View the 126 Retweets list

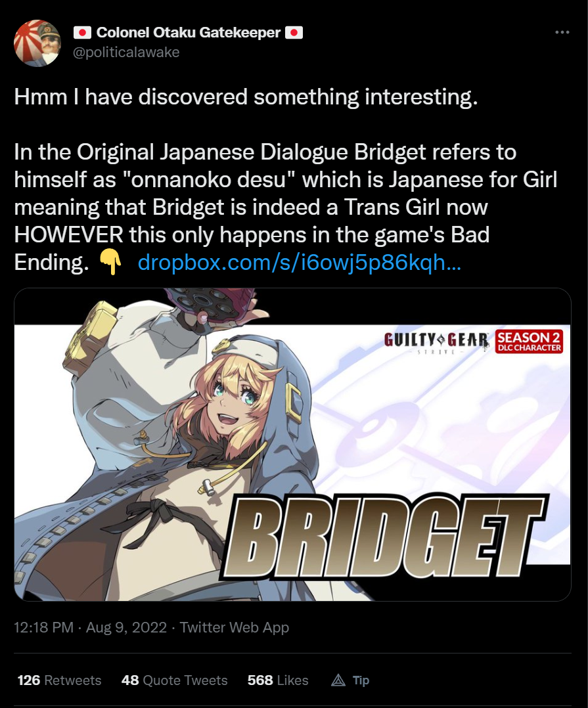pos(59,680)
